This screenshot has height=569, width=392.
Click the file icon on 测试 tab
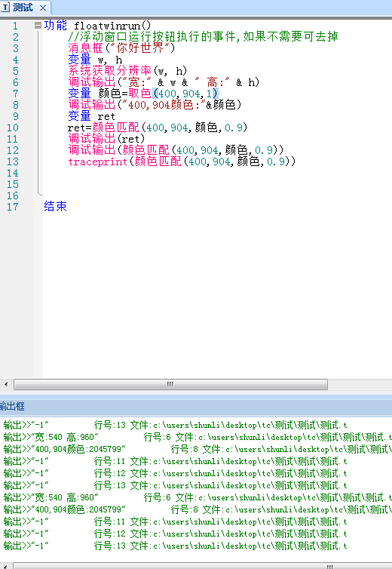(6, 8)
